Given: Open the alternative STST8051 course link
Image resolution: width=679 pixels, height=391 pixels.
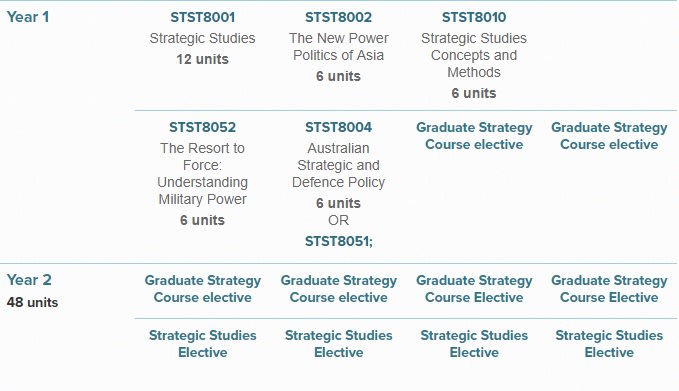Looking at the screenshot, I should tap(338, 241).
